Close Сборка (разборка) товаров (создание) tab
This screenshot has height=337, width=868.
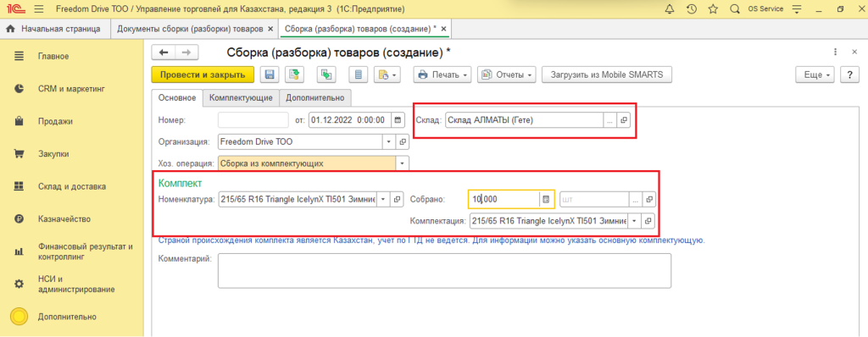(x=443, y=28)
